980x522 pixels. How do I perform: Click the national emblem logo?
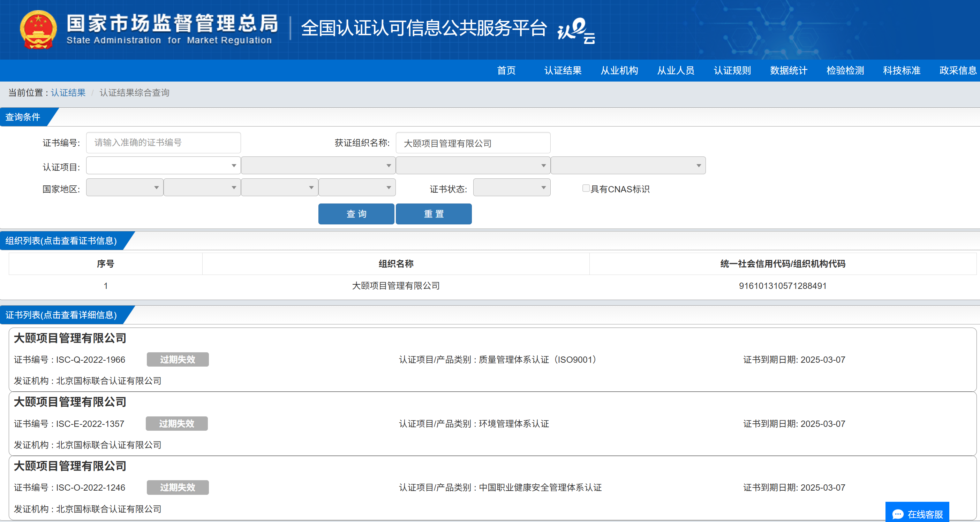coord(38,30)
